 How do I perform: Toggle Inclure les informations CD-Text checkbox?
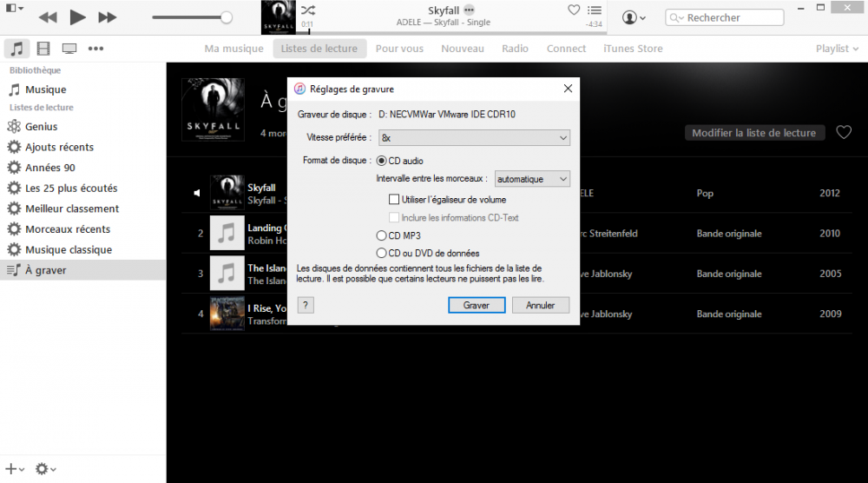tap(394, 218)
